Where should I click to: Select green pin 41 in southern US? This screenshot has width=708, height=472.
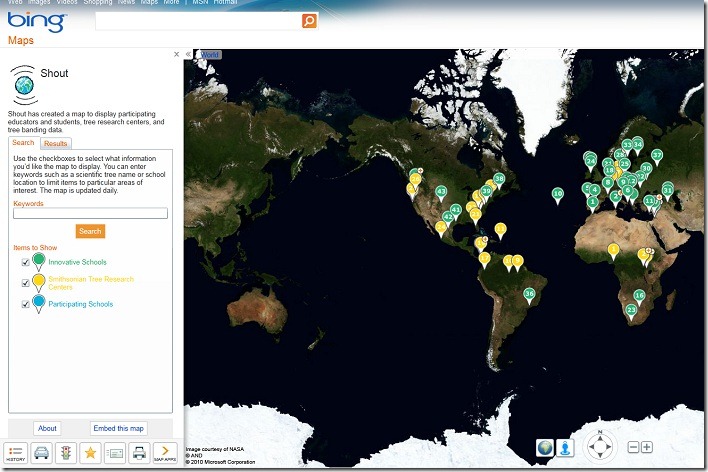click(x=456, y=211)
